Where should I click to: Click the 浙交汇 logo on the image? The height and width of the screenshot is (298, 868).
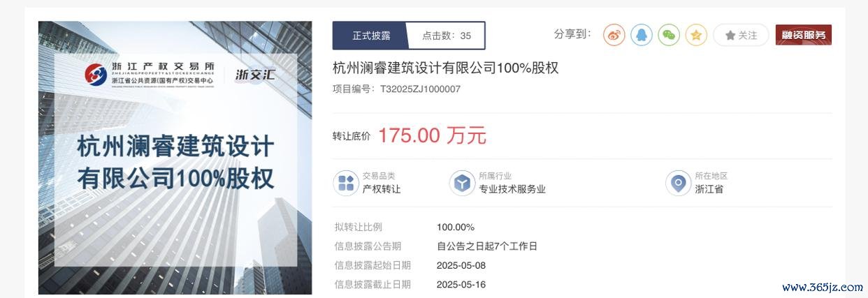tap(255, 74)
